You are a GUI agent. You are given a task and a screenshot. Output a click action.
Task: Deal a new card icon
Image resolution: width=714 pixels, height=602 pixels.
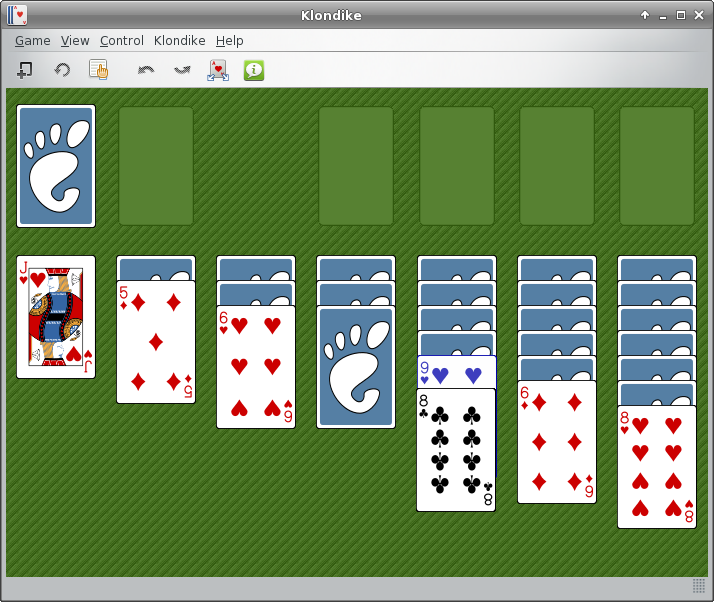pyautogui.click(x=218, y=70)
